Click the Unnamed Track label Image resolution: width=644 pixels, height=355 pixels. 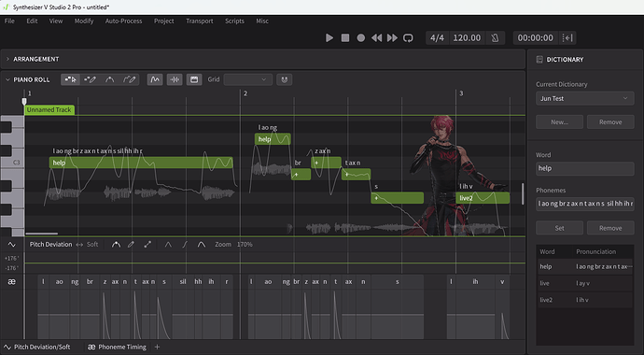coord(49,109)
